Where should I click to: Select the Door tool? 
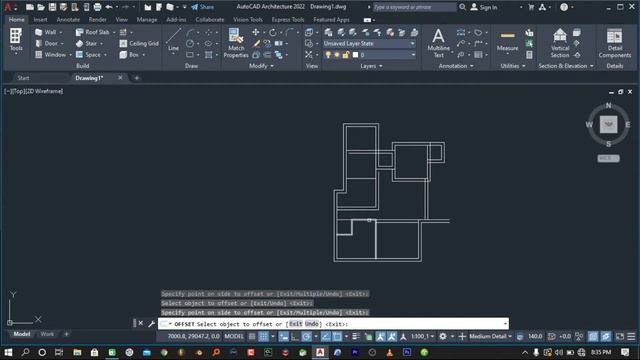[46, 43]
